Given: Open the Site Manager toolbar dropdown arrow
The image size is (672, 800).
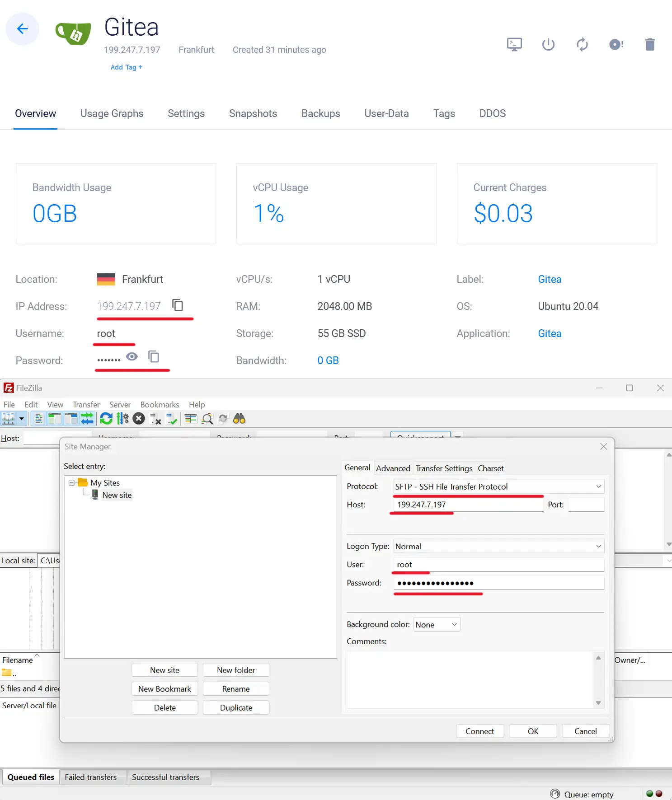Looking at the screenshot, I should point(21,419).
